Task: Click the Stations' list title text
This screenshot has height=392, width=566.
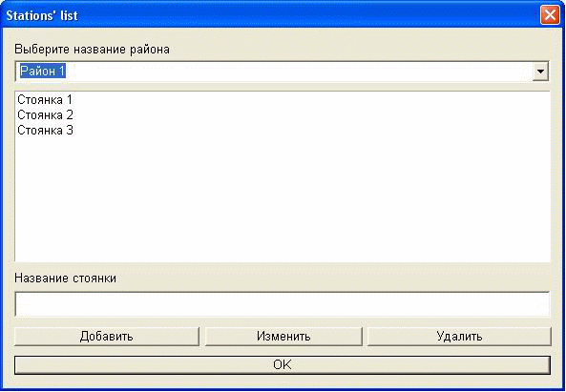Action: tap(42, 16)
